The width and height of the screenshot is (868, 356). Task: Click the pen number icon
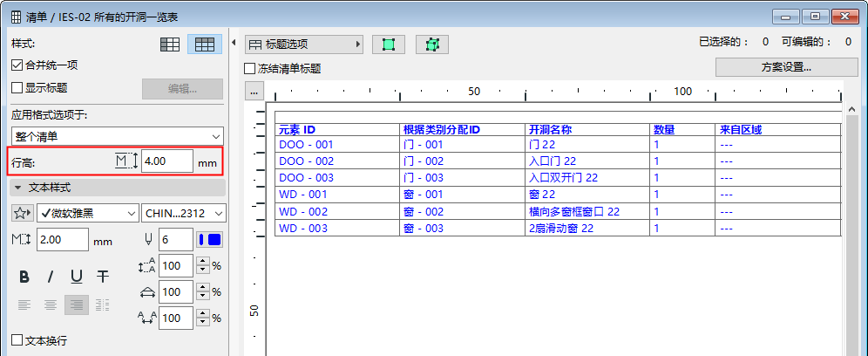pos(148,240)
